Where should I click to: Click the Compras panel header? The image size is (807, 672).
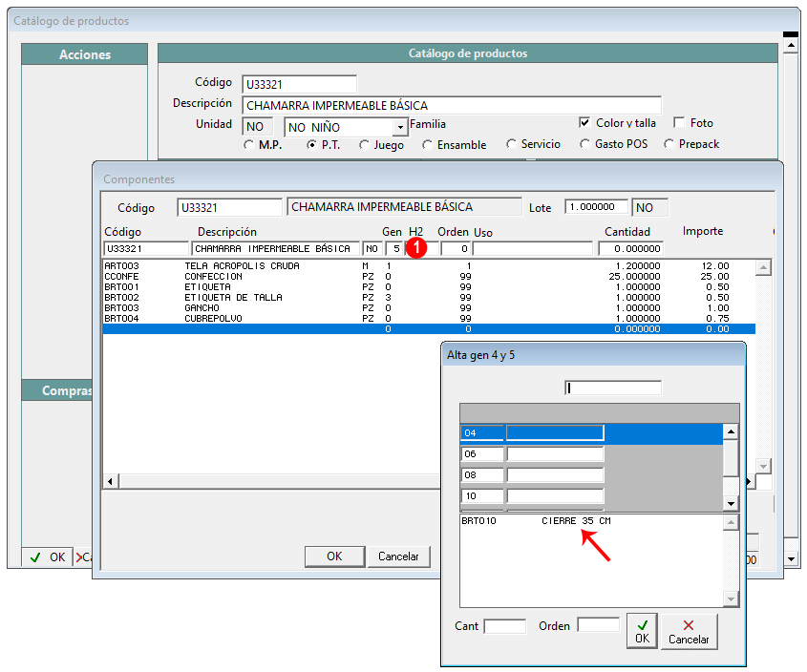(57, 390)
